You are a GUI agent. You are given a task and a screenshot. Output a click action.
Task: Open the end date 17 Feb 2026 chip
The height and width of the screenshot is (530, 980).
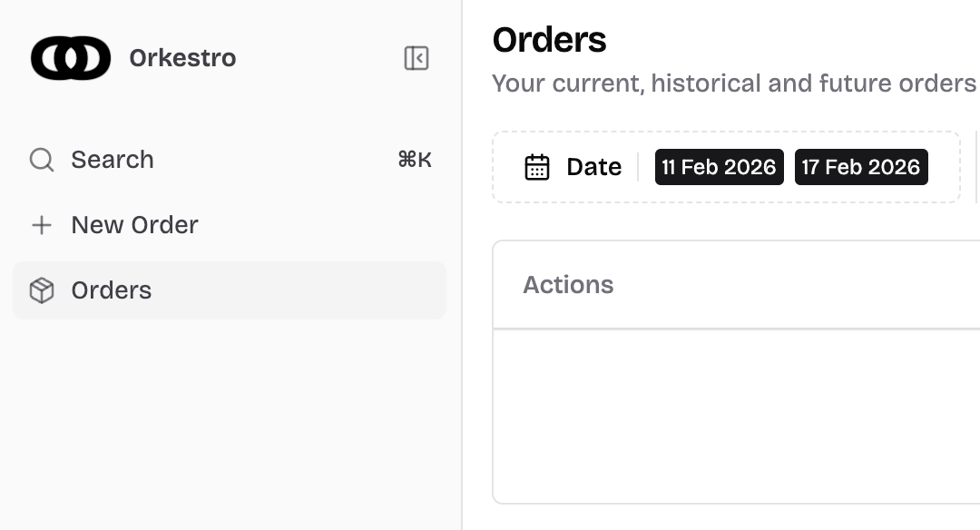pyautogui.click(x=861, y=167)
